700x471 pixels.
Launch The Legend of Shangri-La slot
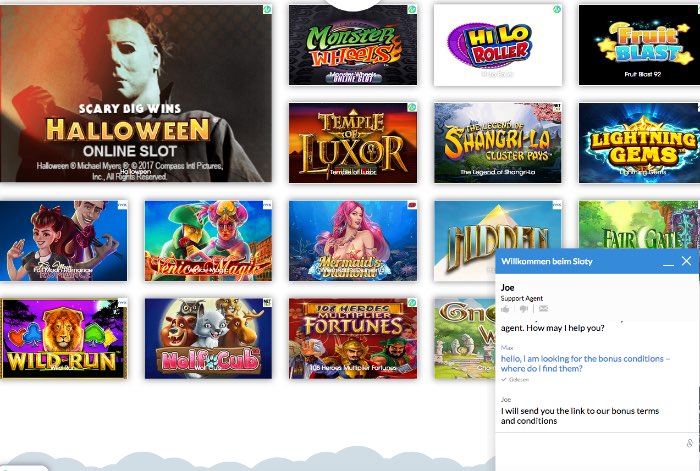498,143
